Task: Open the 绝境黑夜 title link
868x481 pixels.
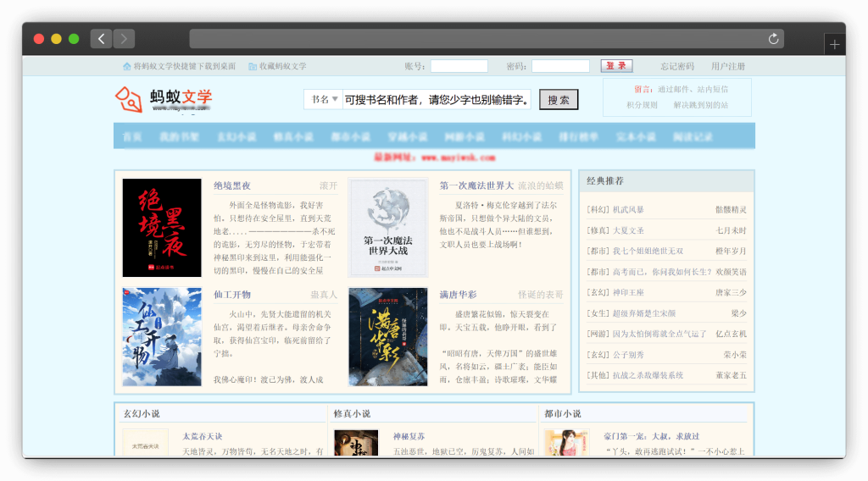Action: [232, 185]
